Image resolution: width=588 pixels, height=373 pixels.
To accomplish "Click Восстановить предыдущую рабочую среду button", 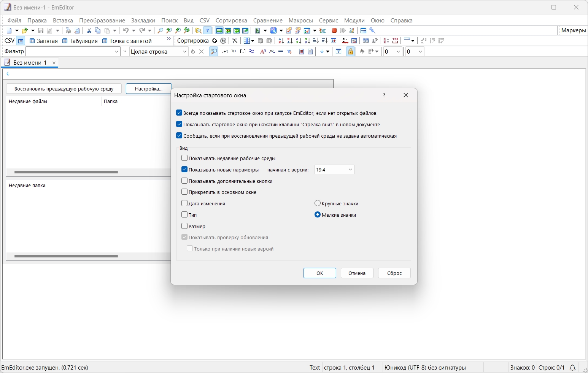I will click(x=64, y=89).
